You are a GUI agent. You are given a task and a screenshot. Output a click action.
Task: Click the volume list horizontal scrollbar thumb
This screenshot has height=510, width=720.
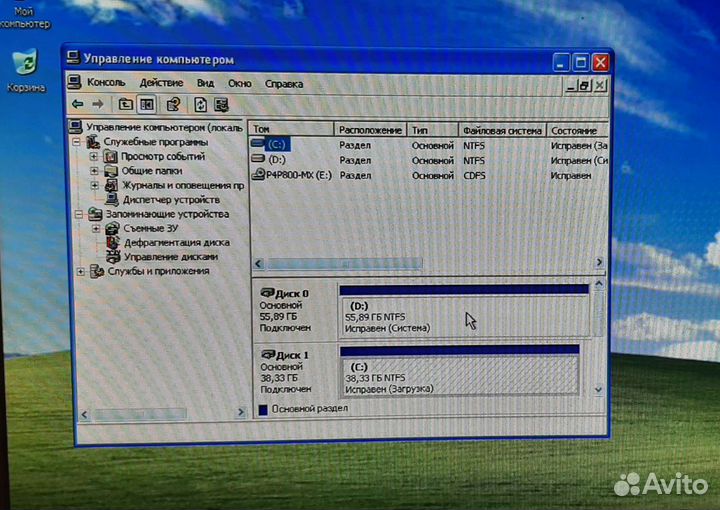(x=344, y=263)
